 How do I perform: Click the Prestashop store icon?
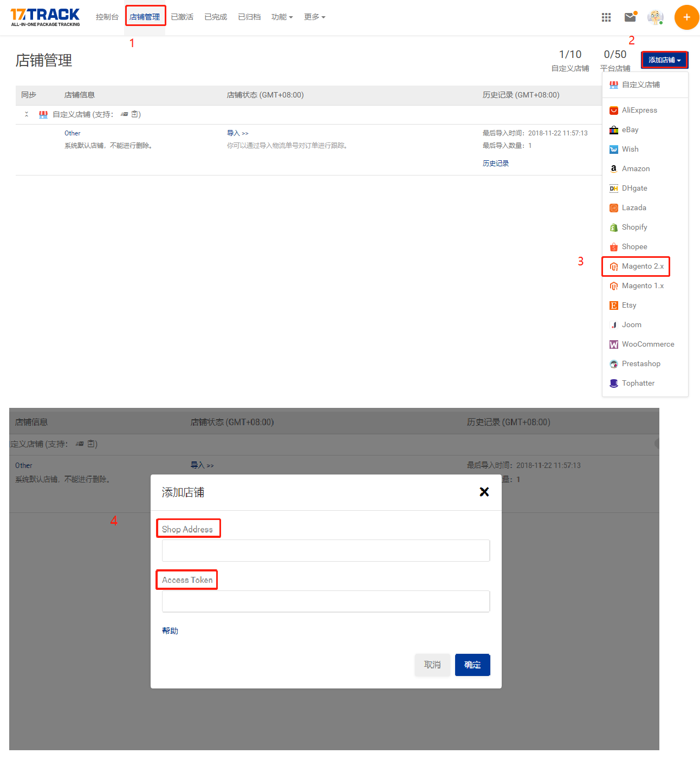coord(614,364)
